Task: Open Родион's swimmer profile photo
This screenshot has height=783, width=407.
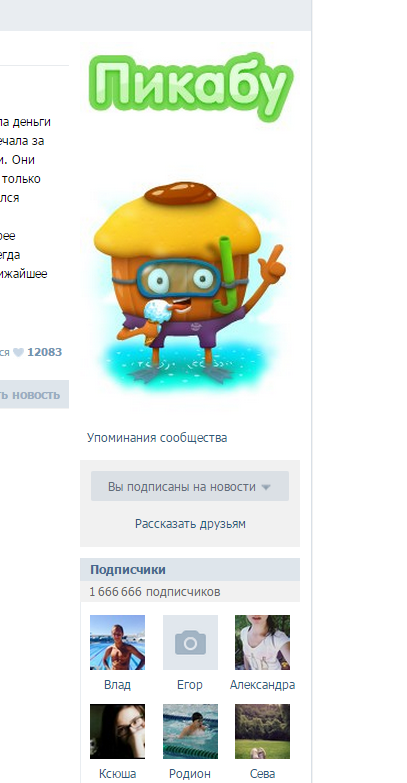Action: click(190, 732)
